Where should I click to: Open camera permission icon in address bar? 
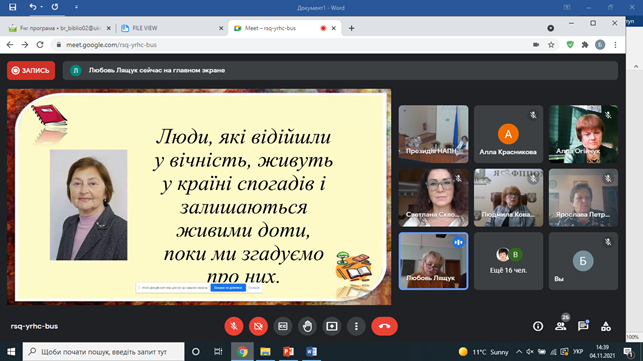point(536,45)
